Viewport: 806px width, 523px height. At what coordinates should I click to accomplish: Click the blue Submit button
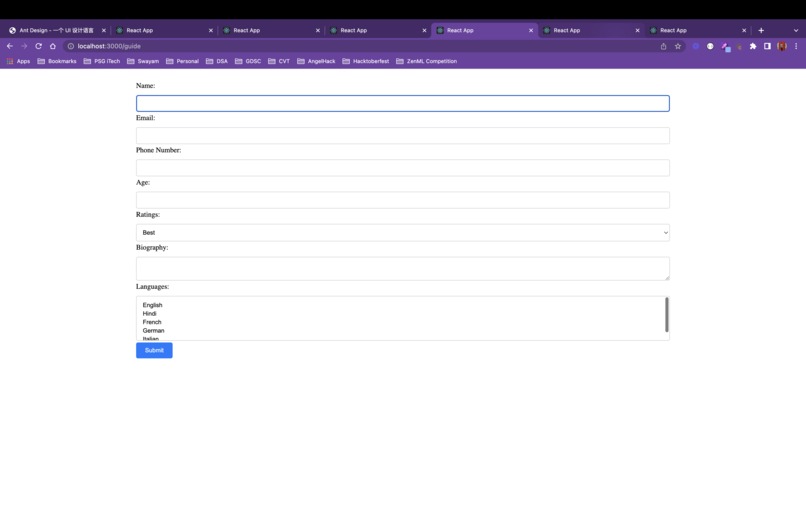(x=154, y=350)
